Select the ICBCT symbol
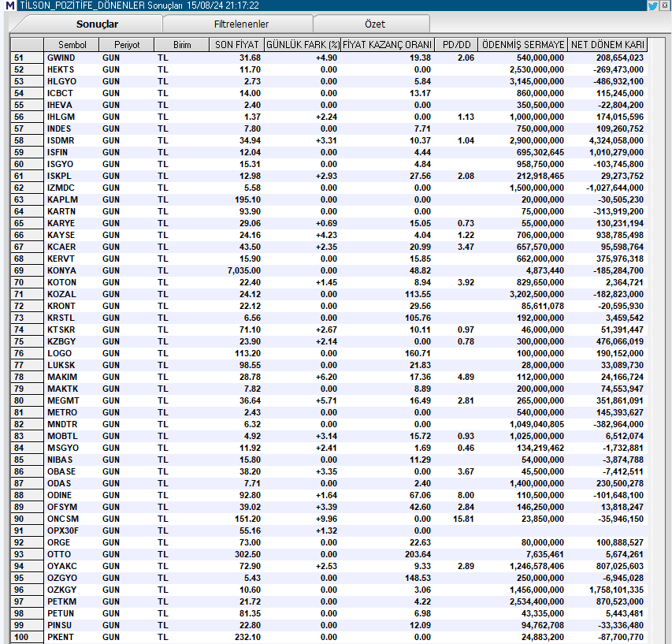 tap(60, 93)
